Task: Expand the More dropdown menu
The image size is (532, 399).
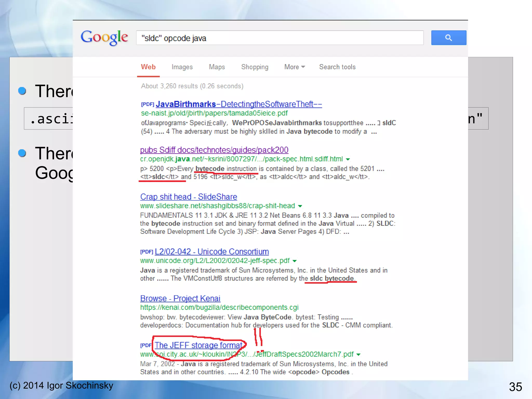Action: coord(294,67)
